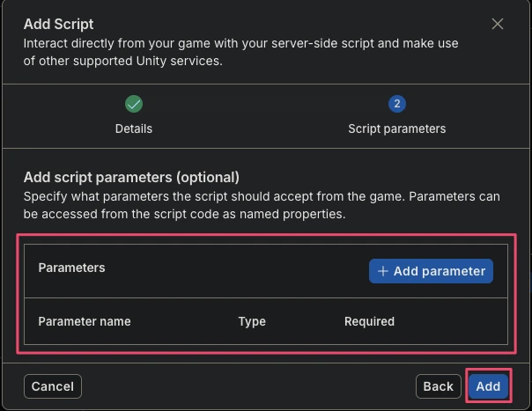Image resolution: width=532 pixels, height=411 pixels.
Task: Click the empty area right of Required column
Action: pos(451,321)
